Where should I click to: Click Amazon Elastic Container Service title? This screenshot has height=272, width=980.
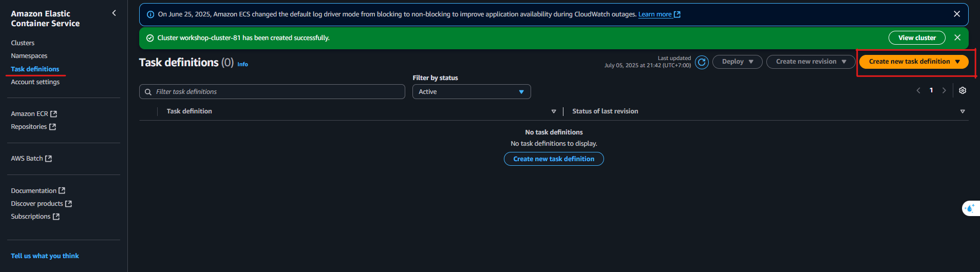[45, 18]
